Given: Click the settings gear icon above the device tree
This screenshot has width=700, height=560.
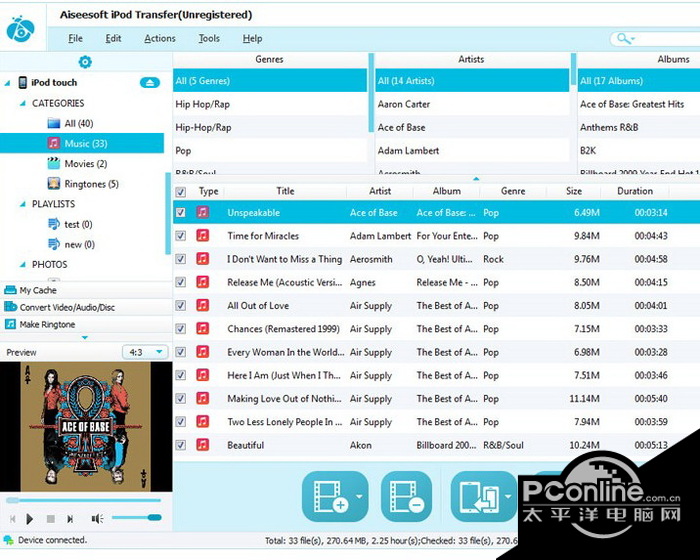Looking at the screenshot, I should pyautogui.click(x=85, y=62).
